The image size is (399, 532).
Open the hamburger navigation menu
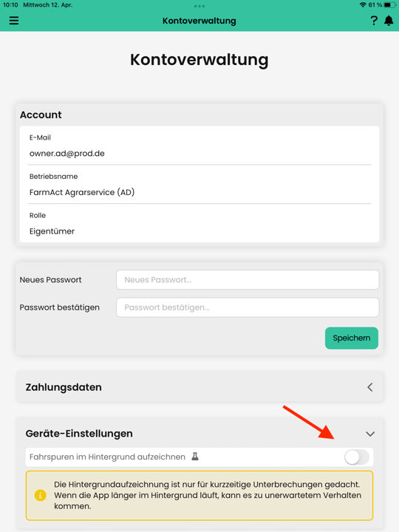[x=14, y=21]
